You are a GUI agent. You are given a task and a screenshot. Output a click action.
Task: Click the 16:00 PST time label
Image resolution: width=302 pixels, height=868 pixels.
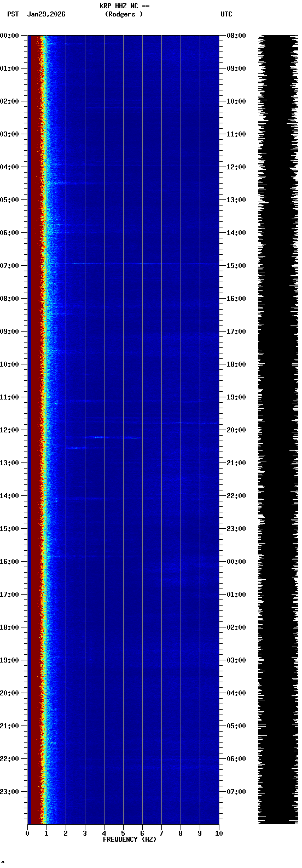click(10, 562)
